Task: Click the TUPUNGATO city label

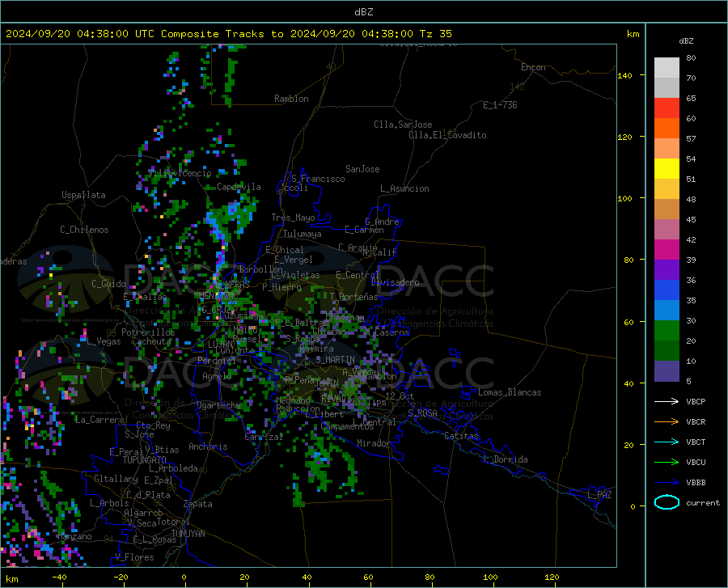Action: [x=145, y=460]
